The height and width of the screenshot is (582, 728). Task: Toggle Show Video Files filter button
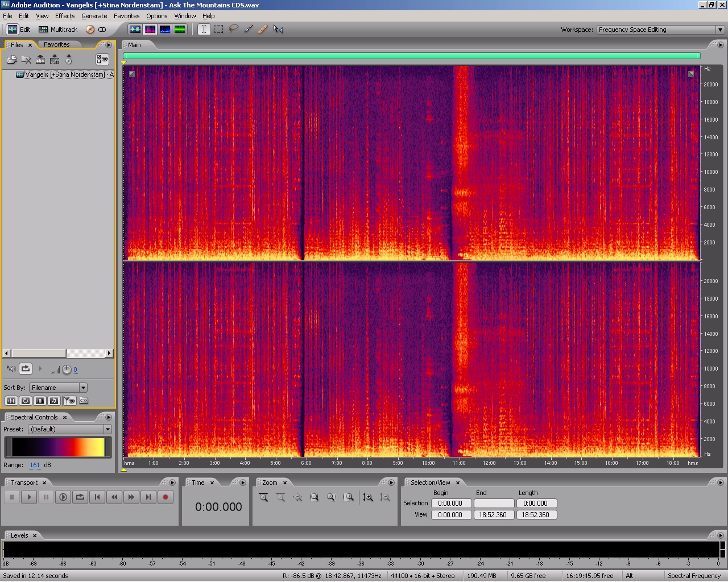pos(40,401)
